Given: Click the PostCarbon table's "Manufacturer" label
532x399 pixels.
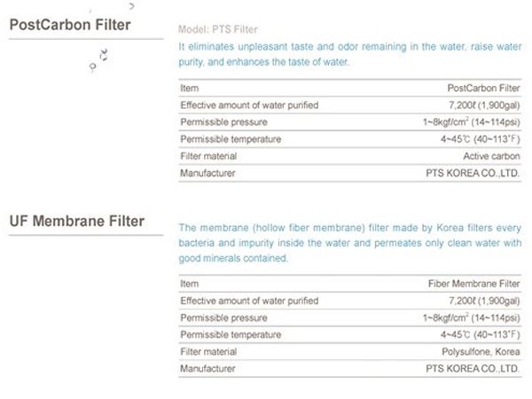Looking at the screenshot, I should click(x=207, y=173).
